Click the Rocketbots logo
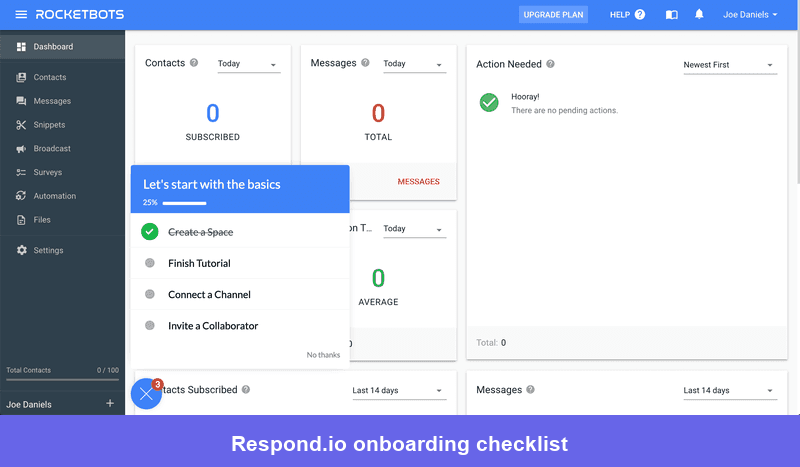 pos(80,14)
